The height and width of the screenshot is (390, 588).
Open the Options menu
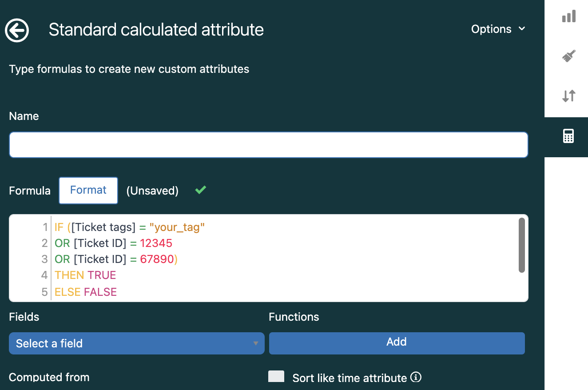(491, 29)
